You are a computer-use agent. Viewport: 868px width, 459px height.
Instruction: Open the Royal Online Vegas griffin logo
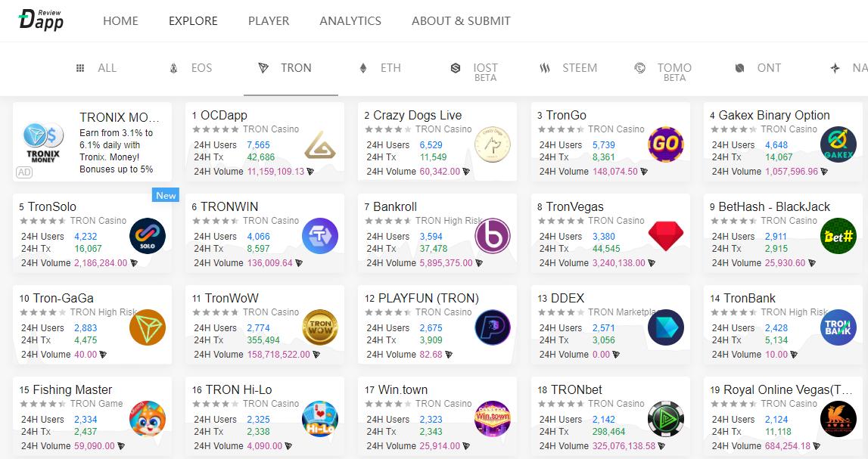coord(838,419)
